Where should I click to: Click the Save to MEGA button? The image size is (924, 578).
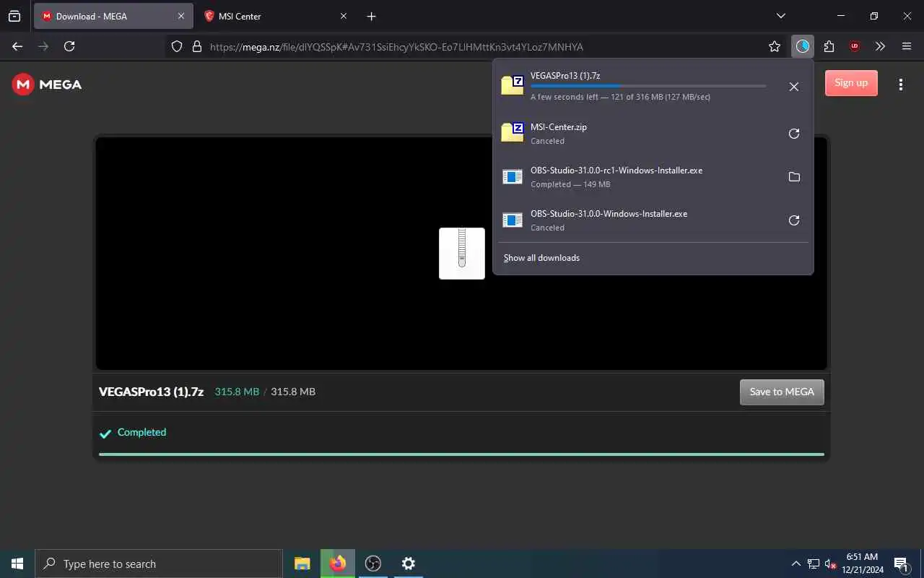tap(782, 392)
